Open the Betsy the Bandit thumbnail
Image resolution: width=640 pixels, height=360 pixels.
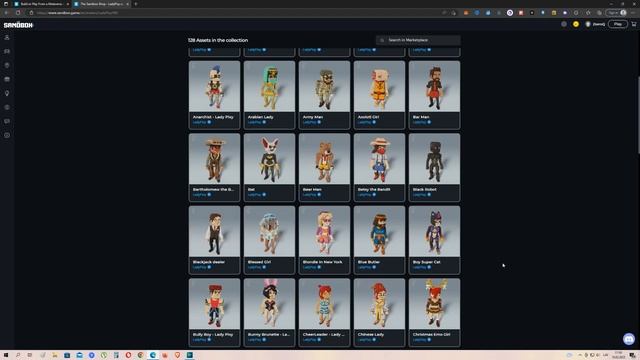(x=379, y=159)
